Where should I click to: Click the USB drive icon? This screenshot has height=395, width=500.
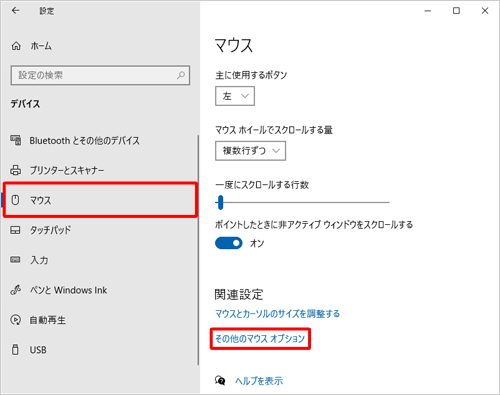(15, 350)
